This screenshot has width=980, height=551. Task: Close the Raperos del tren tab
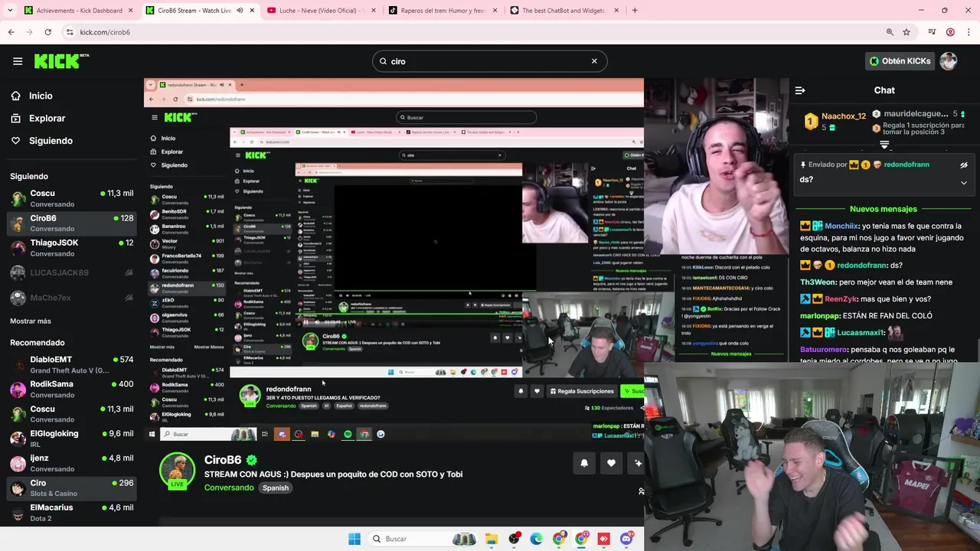(494, 11)
